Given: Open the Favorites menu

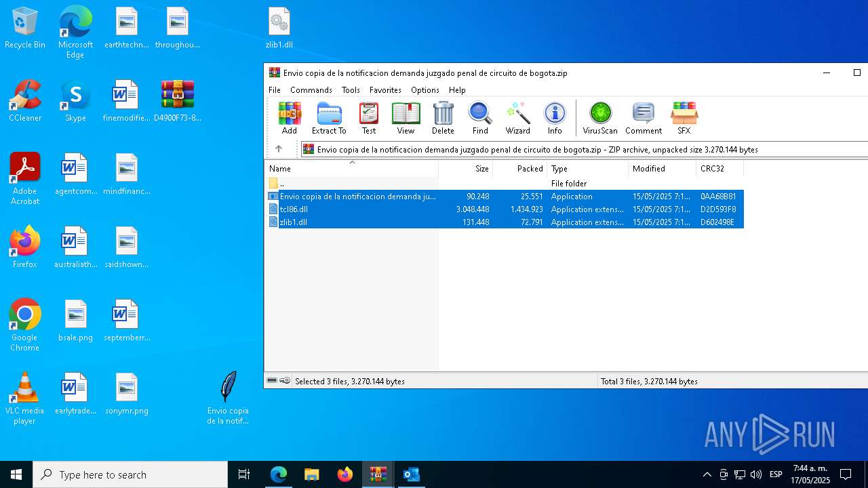Looking at the screenshot, I should (x=385, y=90).
